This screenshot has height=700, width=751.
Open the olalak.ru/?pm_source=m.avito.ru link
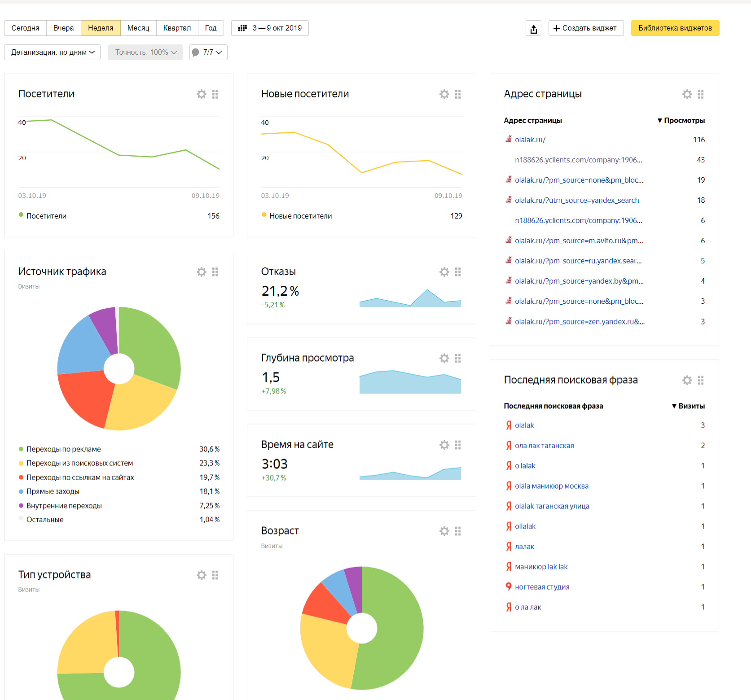[579, 241]
